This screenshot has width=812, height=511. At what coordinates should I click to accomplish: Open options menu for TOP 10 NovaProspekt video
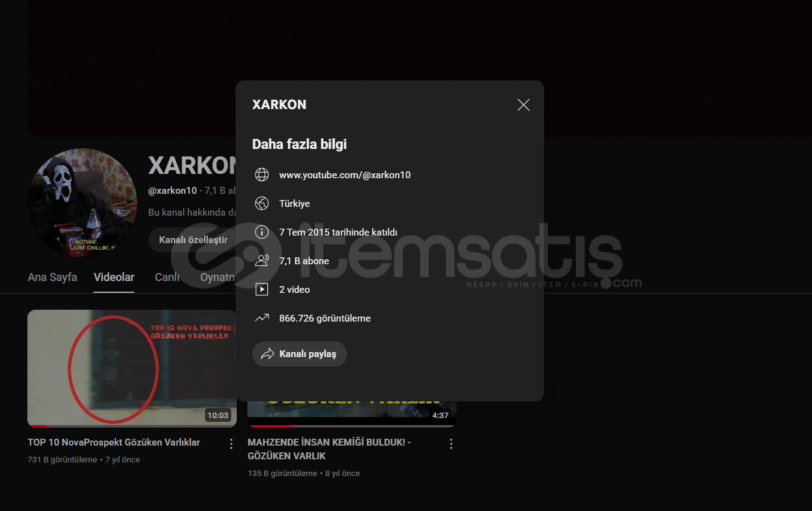pos(231,444)
